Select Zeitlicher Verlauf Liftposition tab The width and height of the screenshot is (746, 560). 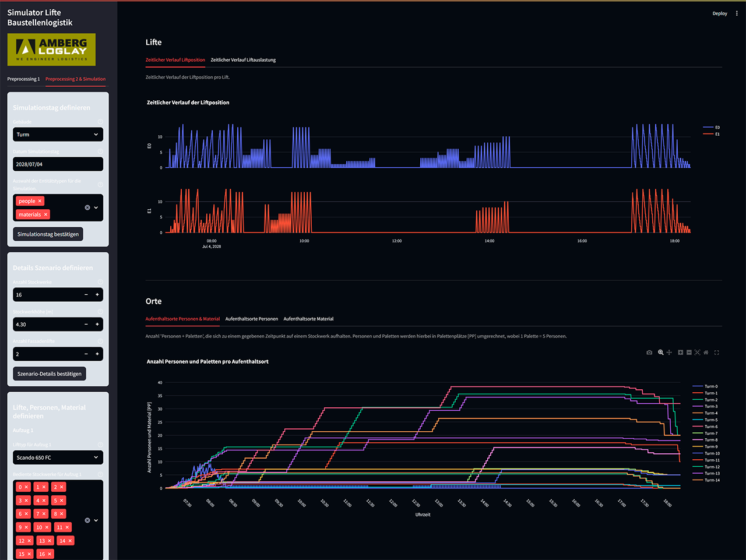175,60
